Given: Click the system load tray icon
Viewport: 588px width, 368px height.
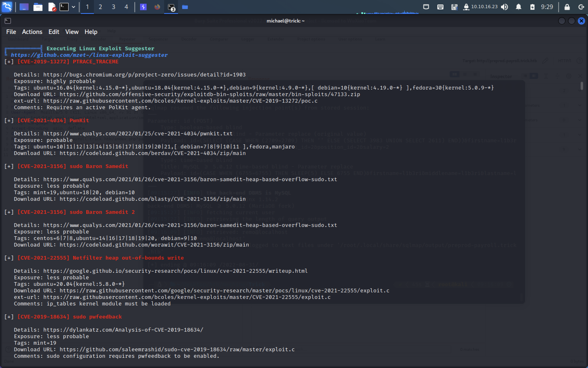Looking at the screenshot, I should (x=454, y=7).
